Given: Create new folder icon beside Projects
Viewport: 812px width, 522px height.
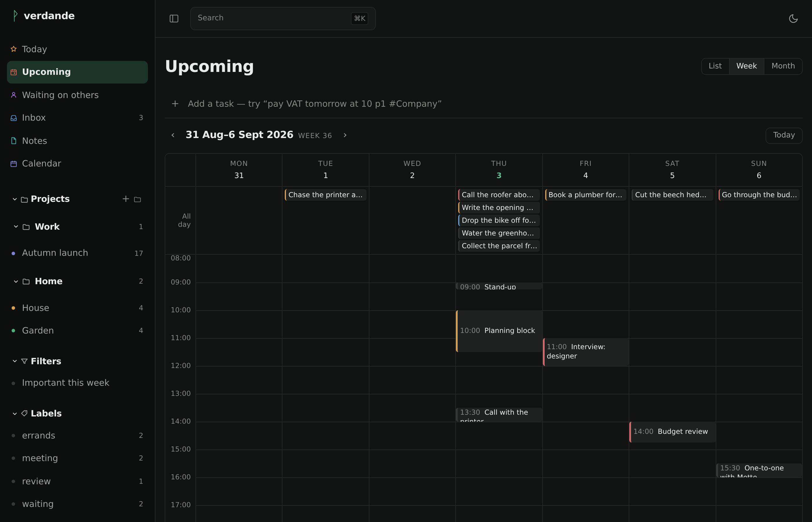Looking at the screenshot, I should 137,199.
